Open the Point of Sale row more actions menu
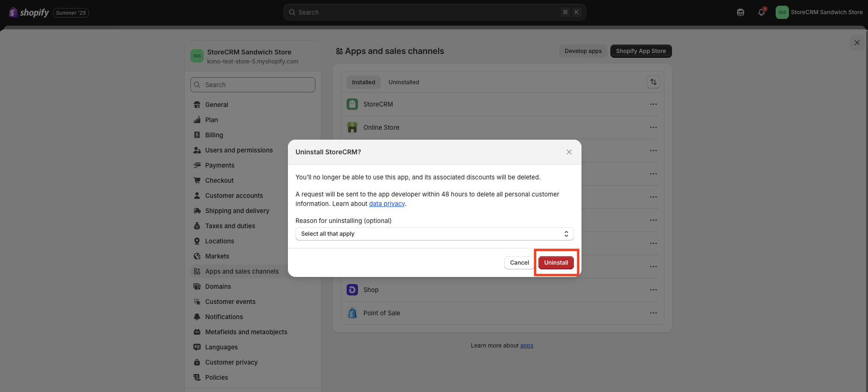The height and width of the screenshot is (392, 868). 653,313
